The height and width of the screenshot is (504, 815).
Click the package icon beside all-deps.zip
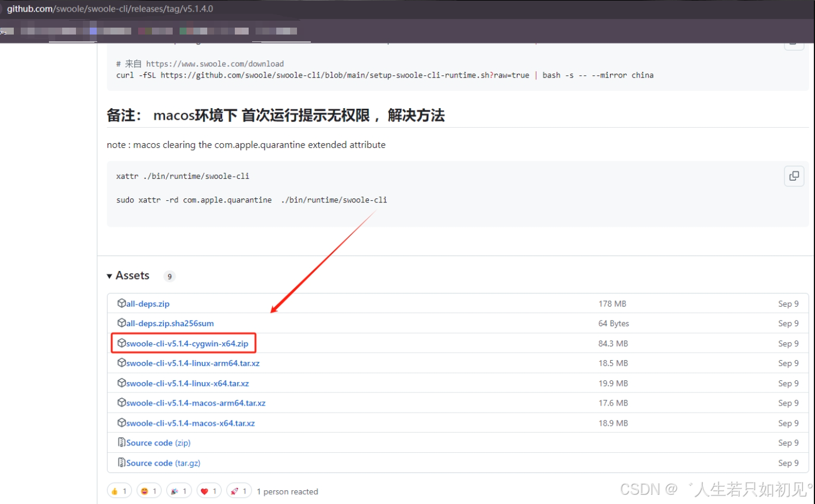pyautogui.click(x=121, y=303)
